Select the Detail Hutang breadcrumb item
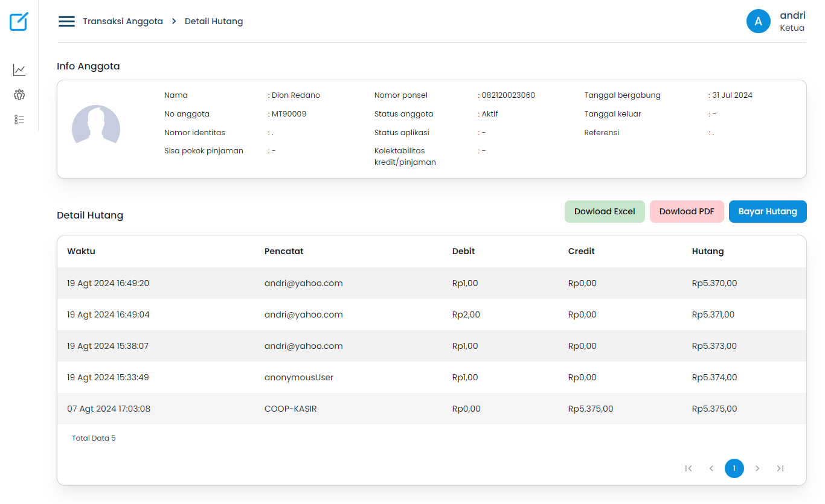825x504 pixels. point(214,21)
